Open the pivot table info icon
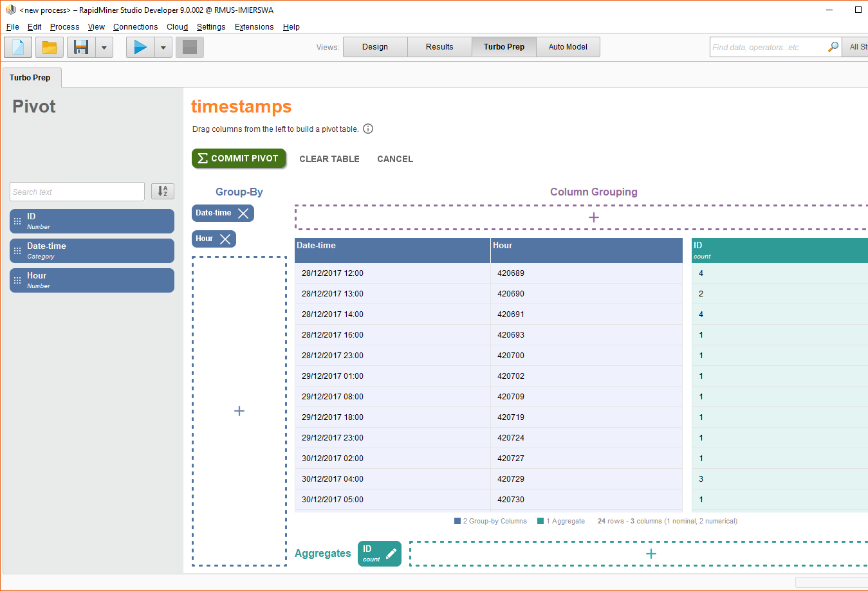The image size is (868, 591). [368, 129]
